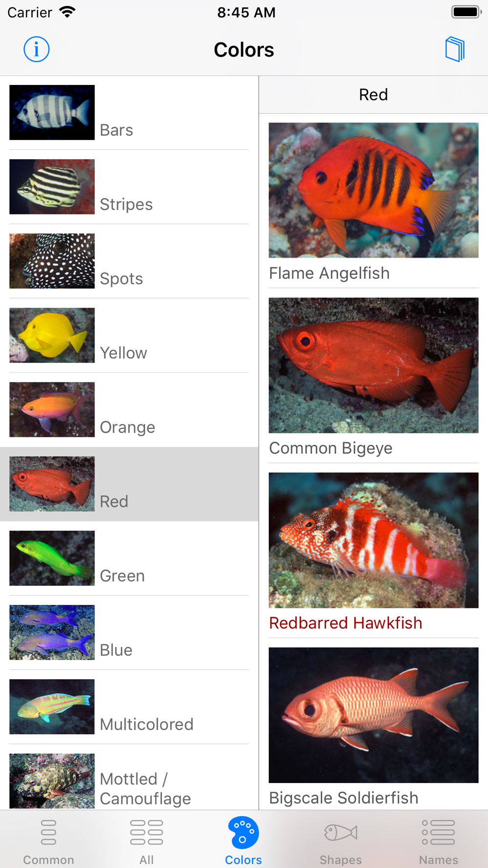
Task: Open the book icon at top right
Action: click(x=455, y=49)
